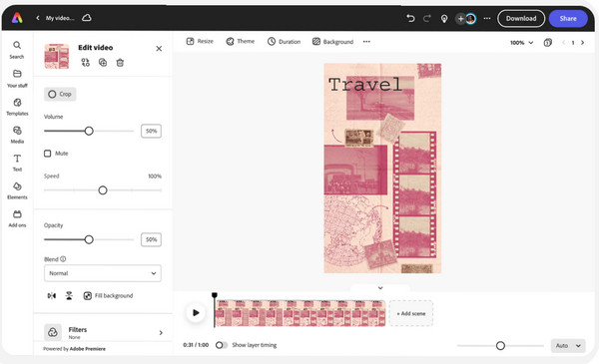599x364 pixels.
Task: Click the timeline playhead marker
Action: [215, 295]
